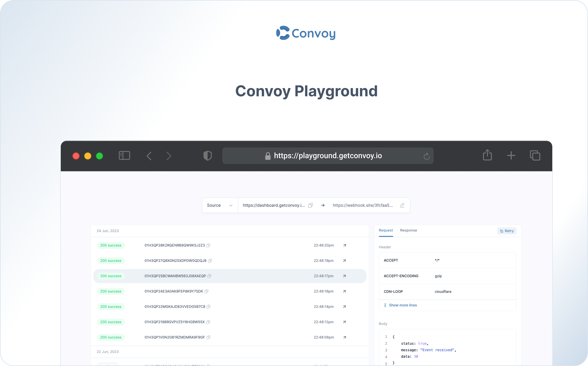588x366 pixels.
Task: Click the Convoy logo at top
Action: point(306,33)
